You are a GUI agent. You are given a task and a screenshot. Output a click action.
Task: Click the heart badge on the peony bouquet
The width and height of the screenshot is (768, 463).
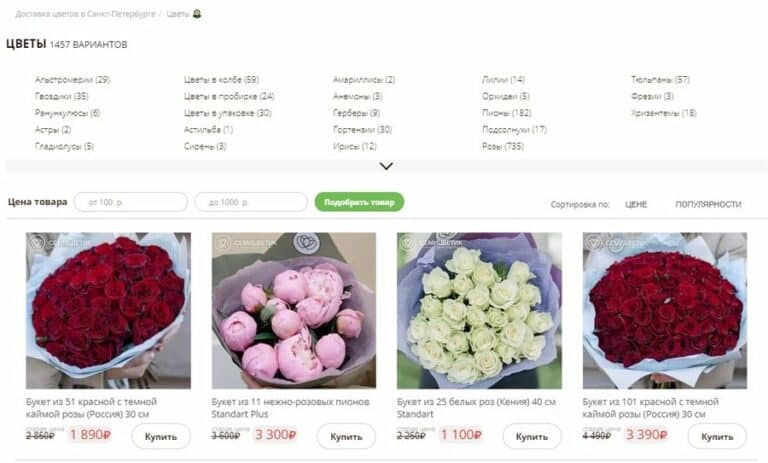306,243
